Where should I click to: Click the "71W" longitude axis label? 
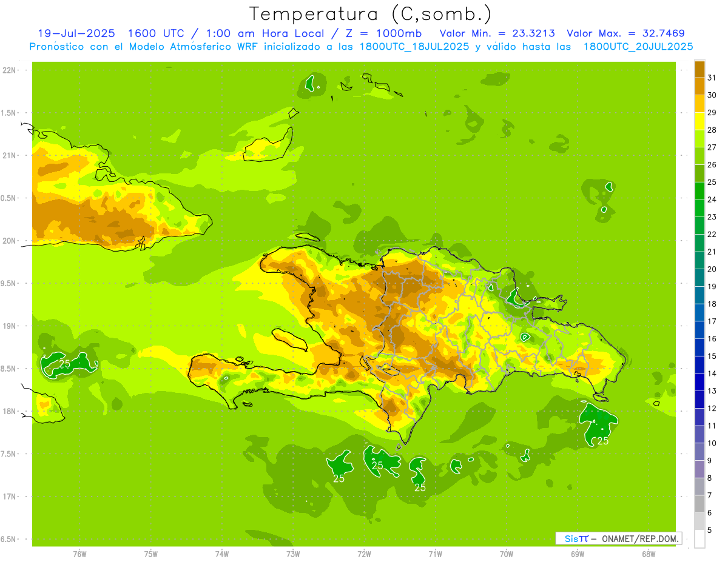pyautogui.click(x=435, y=554)
